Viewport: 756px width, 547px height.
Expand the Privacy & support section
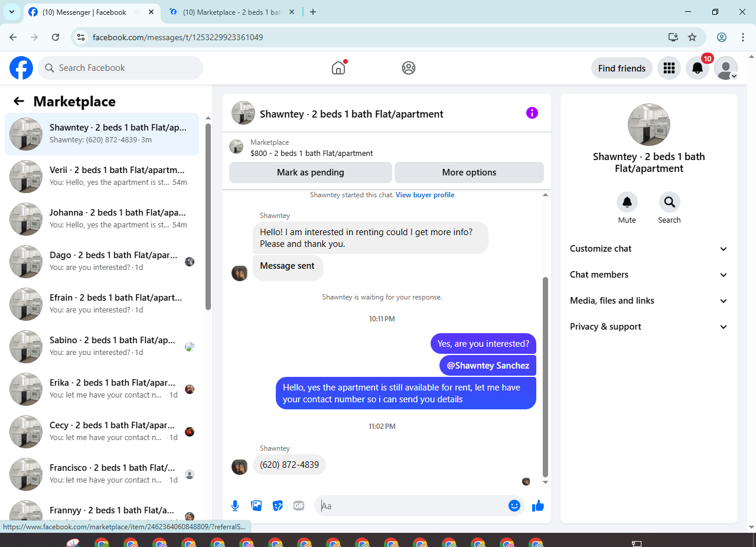point(649,327)
